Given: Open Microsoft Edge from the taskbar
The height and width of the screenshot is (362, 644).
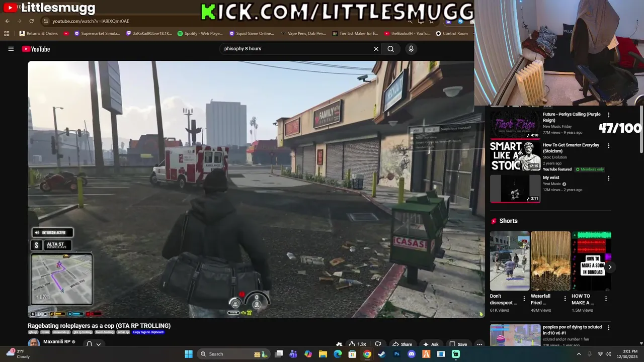Looking at the screenshot, I should (x=338, y=354).
